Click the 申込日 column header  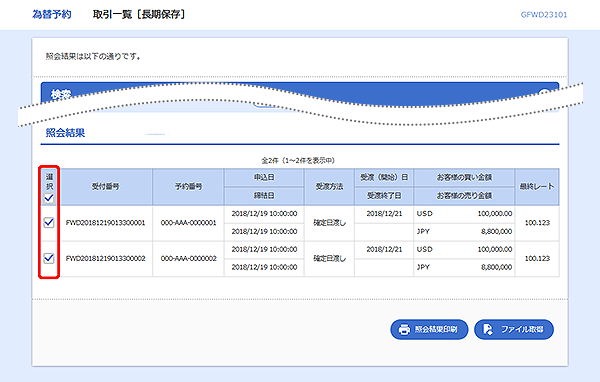point(264,178)
